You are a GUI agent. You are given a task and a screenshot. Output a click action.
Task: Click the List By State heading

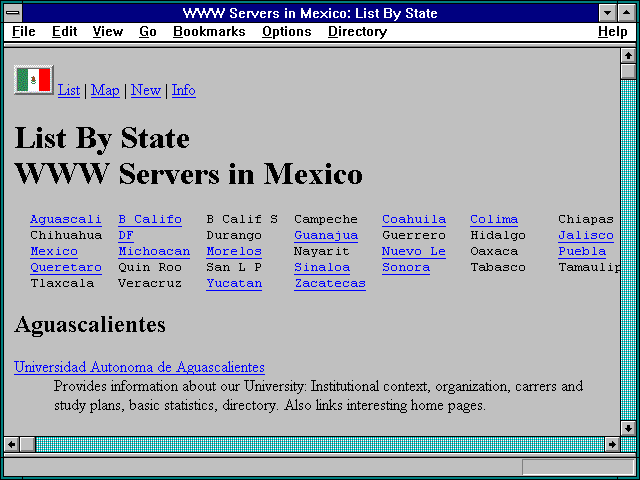[102, 139]
